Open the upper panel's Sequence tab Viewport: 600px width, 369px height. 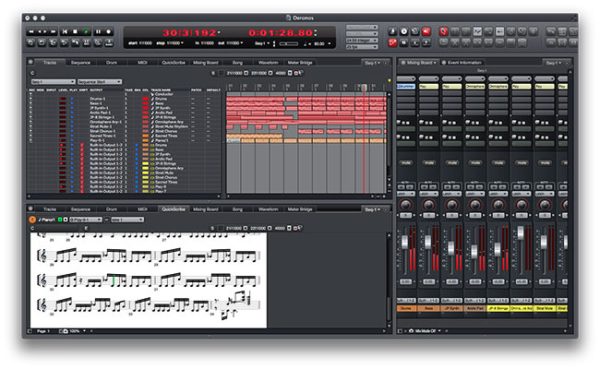pos(80,62)
